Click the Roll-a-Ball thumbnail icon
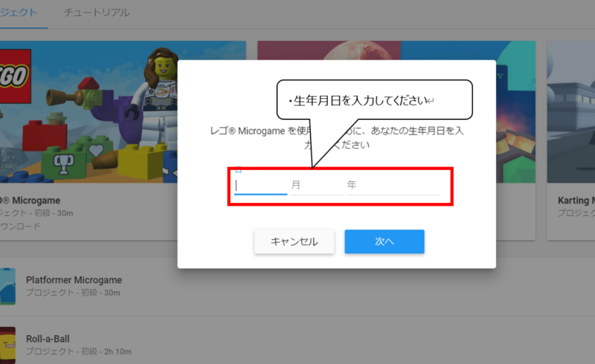The image size is (595, 364). coord(7,345)
